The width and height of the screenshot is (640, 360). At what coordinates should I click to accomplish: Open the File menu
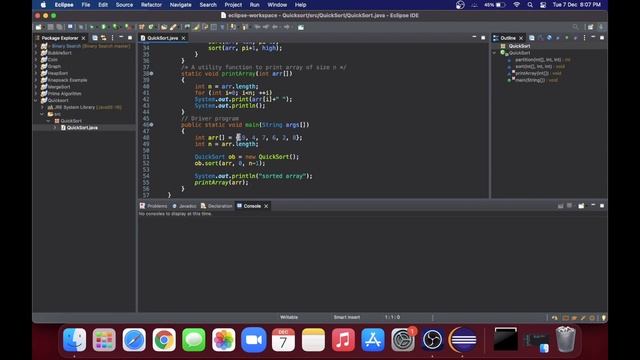pyautogui.click(x=86, y=5)
